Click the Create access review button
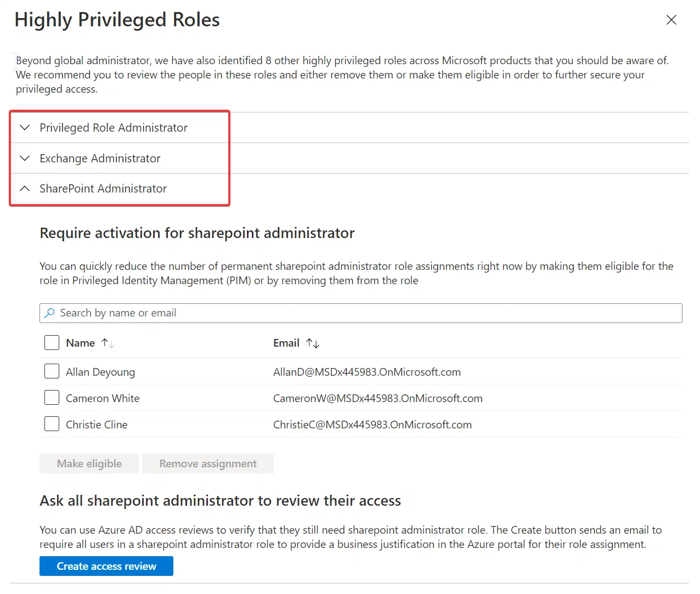This screenshot has width=700, height=594. point(106,566)
